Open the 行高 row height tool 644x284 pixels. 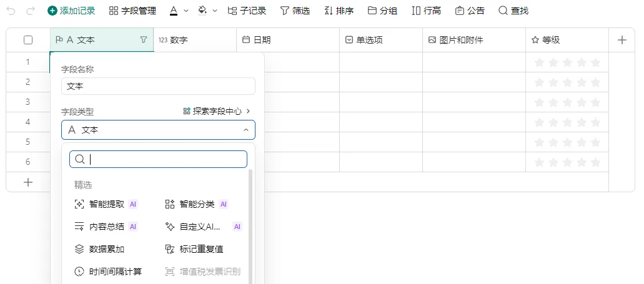pos(427,11)
